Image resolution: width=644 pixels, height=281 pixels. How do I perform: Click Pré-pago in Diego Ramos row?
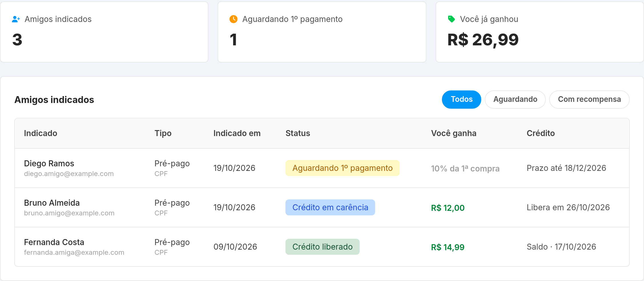[x=172, y=163]
